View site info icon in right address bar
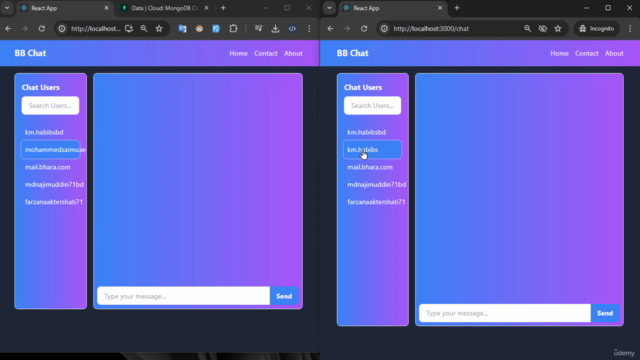The width and height of the screenshot is (640, 360). click(384, 29)
